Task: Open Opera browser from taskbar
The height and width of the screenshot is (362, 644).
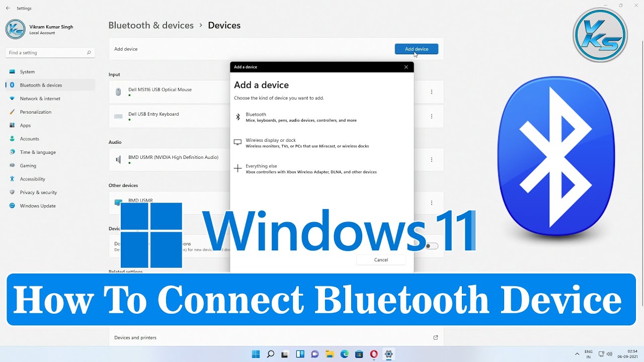Action: pyautogui.click(x=374, y=354)
